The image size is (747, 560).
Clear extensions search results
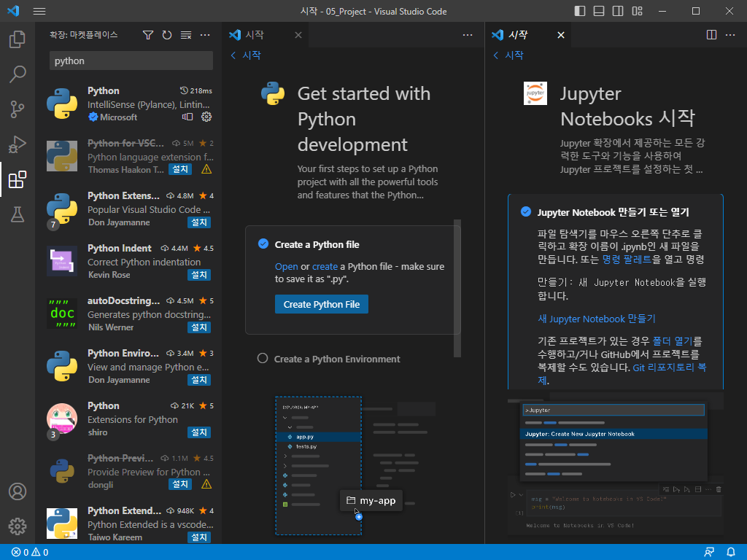(186, 35)
